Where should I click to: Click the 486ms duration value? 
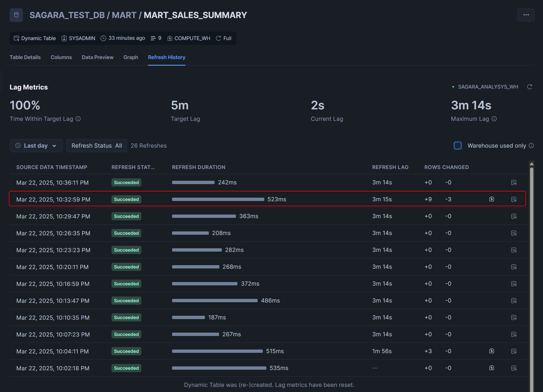click(x=270, y=301)
